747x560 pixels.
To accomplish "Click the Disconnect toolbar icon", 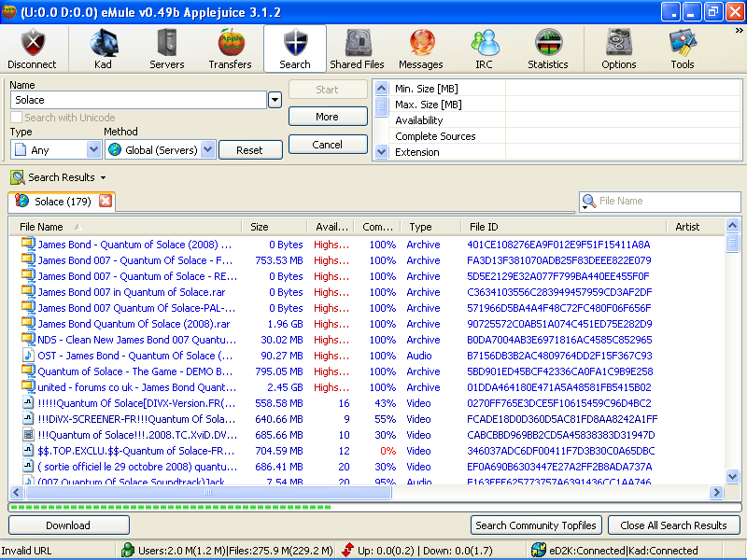I will pos(33,43).
